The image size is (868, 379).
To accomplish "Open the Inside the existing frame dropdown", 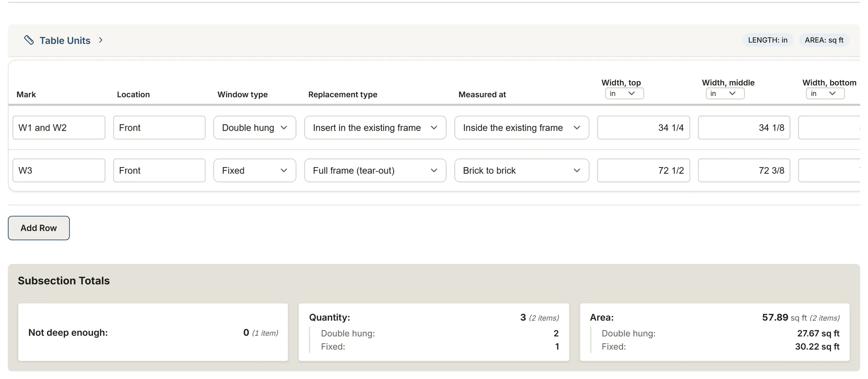I will click(x=522, y=128).
